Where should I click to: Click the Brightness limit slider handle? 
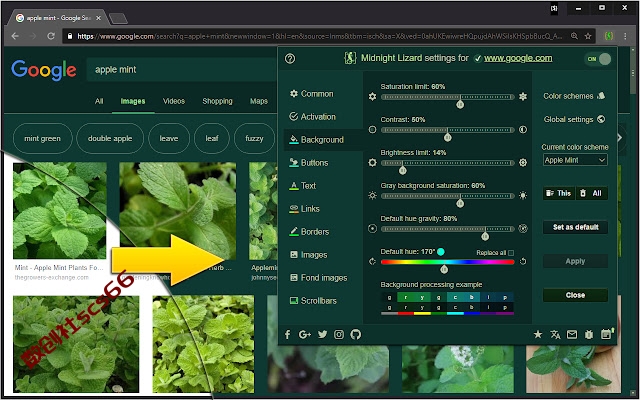(402, 170)
